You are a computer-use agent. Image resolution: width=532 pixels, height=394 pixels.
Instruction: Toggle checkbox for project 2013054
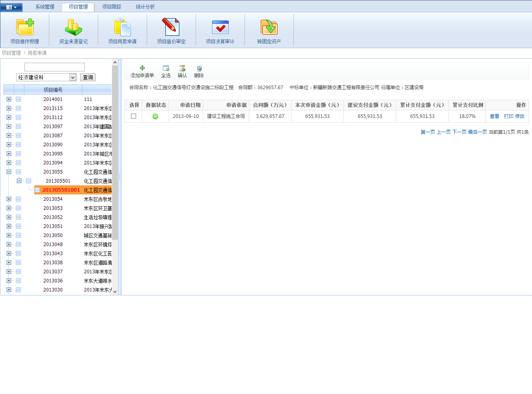pos(19,199)
